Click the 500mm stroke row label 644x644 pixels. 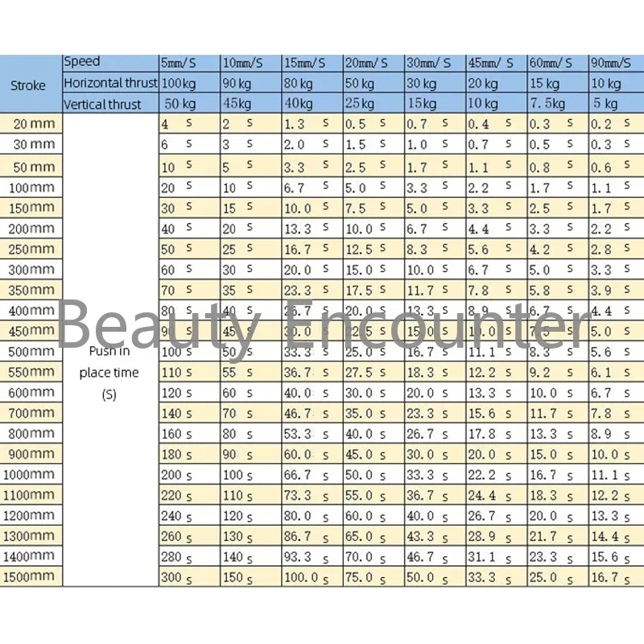point(31,352)
